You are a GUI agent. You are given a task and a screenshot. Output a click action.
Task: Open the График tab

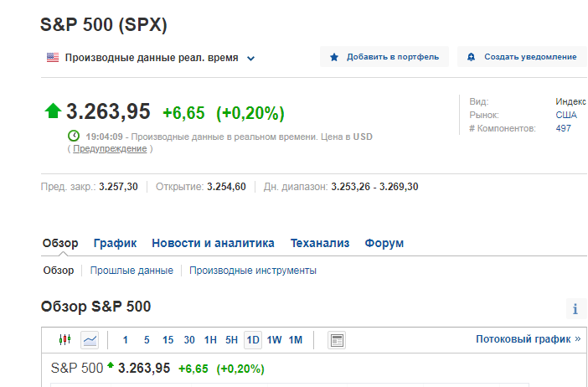115,243
